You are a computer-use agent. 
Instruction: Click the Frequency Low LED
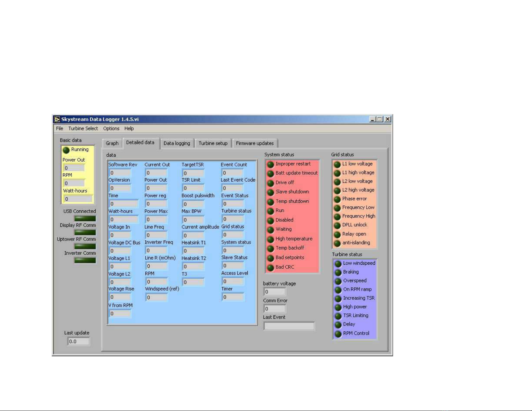pos(337,208)
